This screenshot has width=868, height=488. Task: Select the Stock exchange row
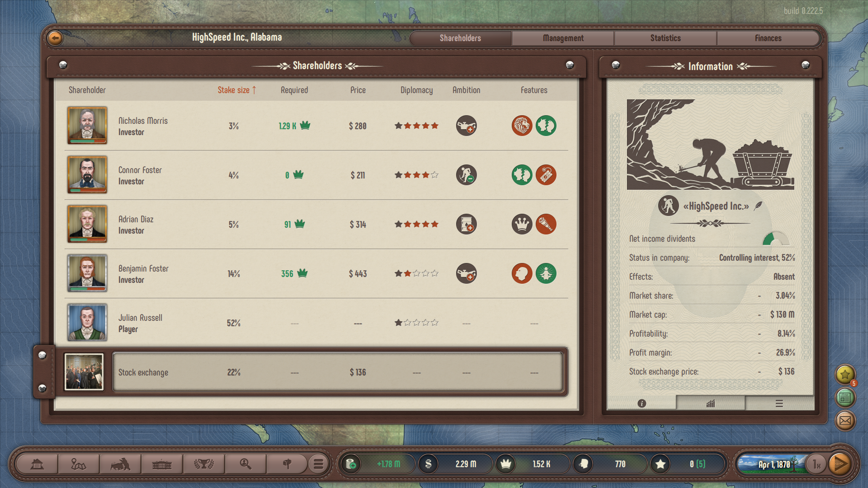[337, 372]
